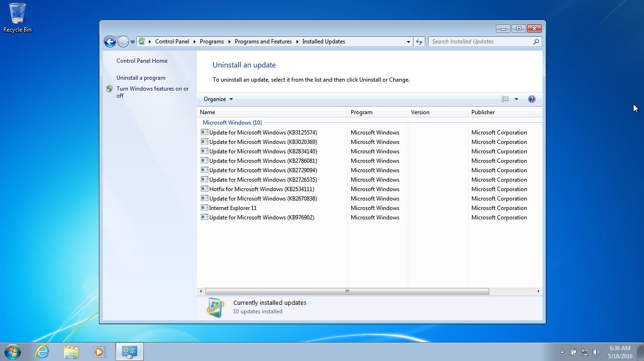The height and width of the screenshot is (361, 644).
Task: Click Microsoft Windows program cell for KB976902
Action: pyautogui.click(x=375, y=218)
